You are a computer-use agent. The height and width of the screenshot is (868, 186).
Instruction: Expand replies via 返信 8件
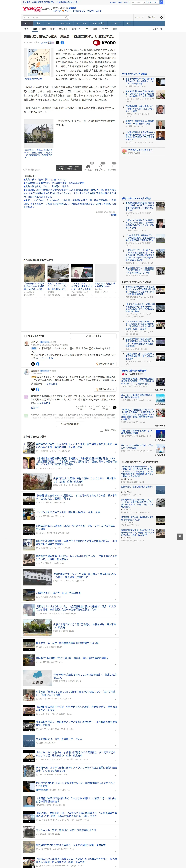tap(34, 408)
